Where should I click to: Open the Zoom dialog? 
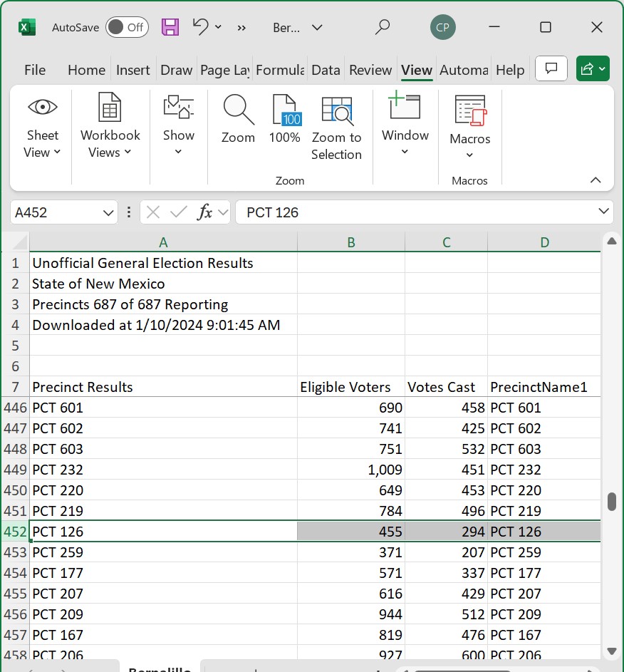pyautogui.click(x=238, y=120)
